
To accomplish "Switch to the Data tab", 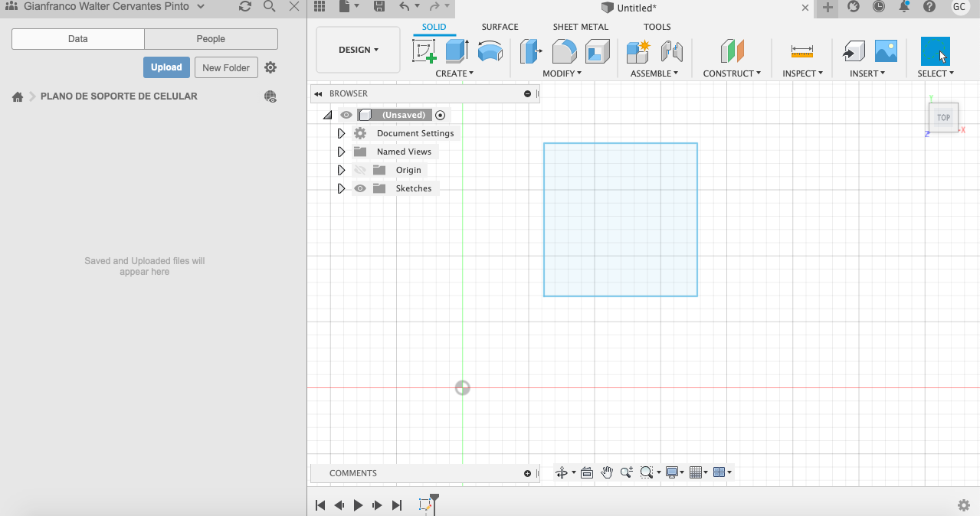I will tap(78, 39).
